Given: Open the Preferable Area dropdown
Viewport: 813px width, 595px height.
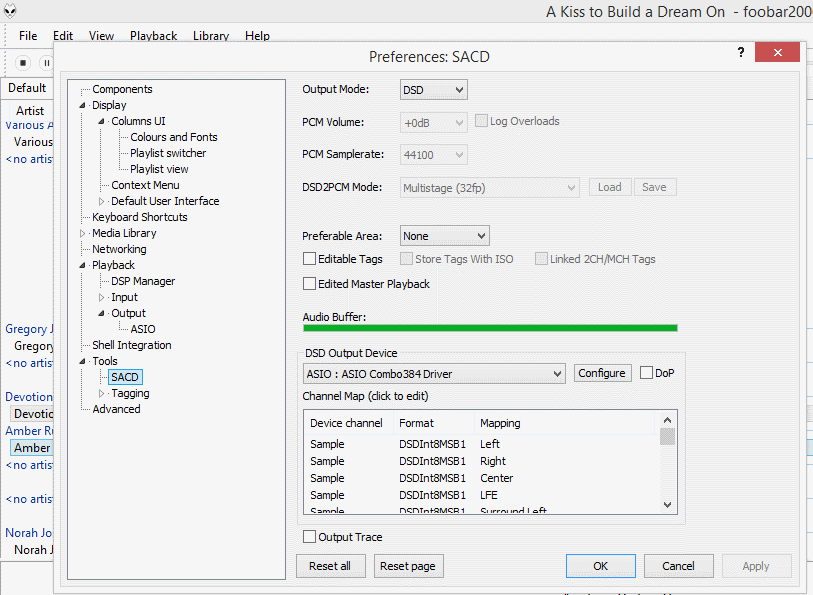Looking at the screenshot, I should pos(444,236).
